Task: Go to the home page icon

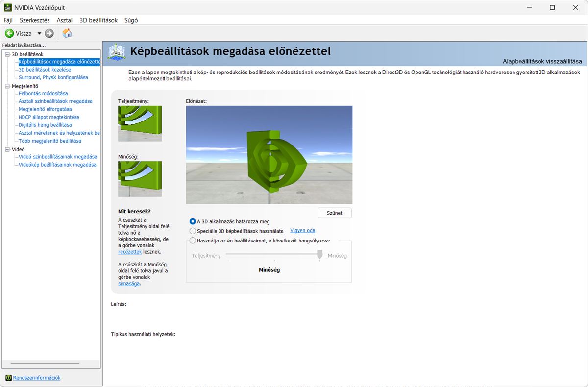Action: tap(67, 33)
